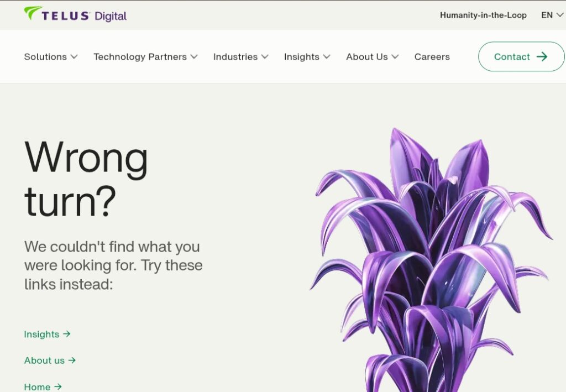Open the Industries dropdown chevron
The height and width of the screenshot is (392, 566).
click(x=265, y=56)
